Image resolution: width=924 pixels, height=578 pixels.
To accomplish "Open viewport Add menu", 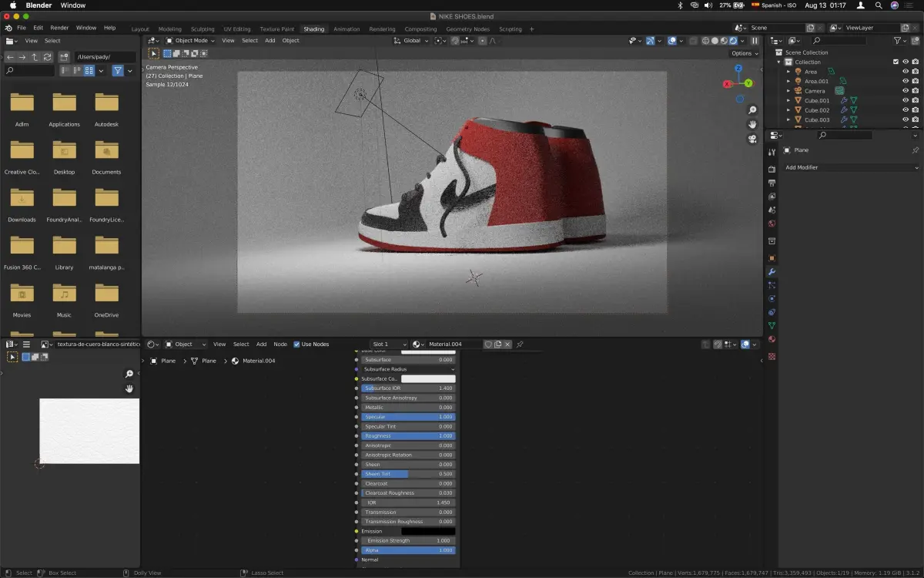I will [270, 41].
